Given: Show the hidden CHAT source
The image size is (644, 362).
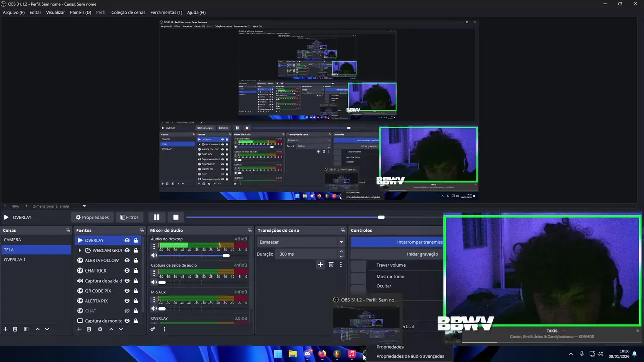Looking at the screenshot, I should click(x=127, y=311).
